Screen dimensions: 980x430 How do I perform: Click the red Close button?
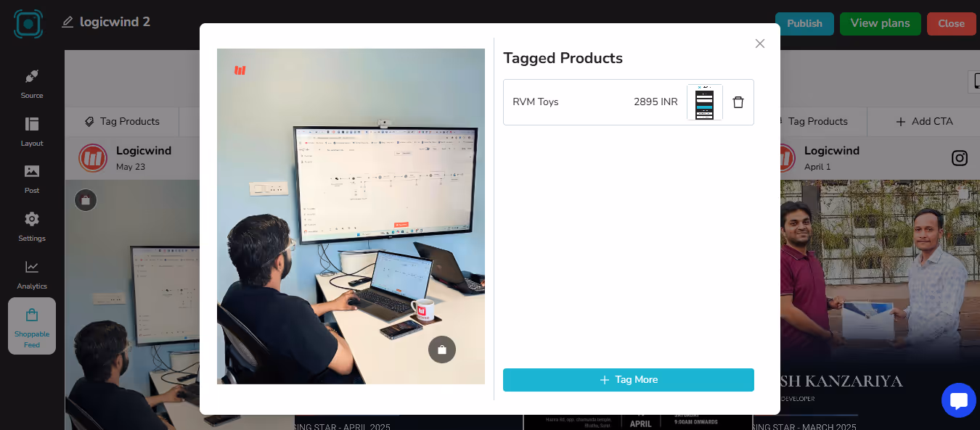pos(951,23)
